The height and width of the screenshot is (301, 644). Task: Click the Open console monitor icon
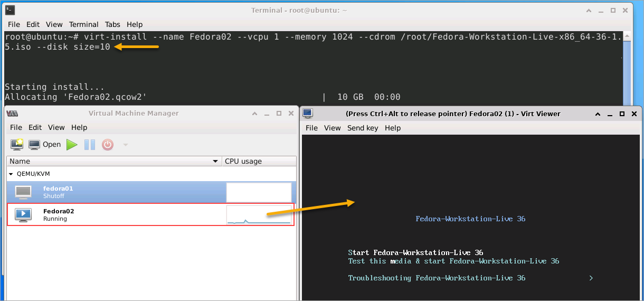(34, 144)
